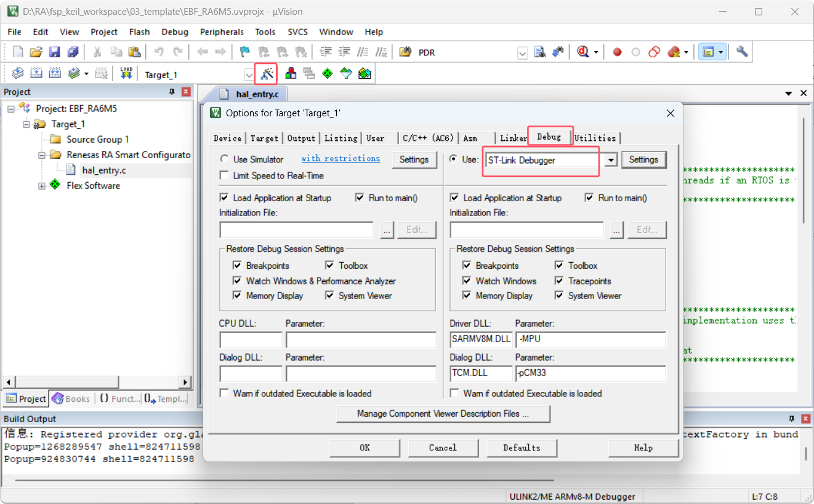Open Options for Target magic wand icon

coord(267,74)
